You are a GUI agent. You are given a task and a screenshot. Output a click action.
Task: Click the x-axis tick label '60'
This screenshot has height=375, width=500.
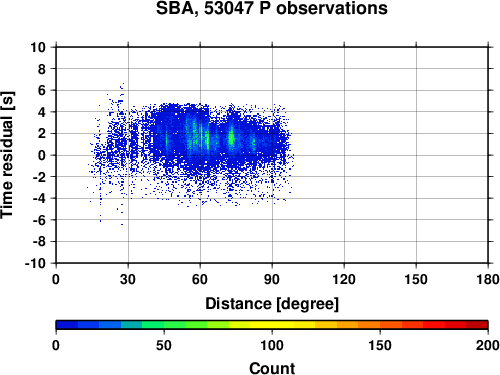point(200,279)
